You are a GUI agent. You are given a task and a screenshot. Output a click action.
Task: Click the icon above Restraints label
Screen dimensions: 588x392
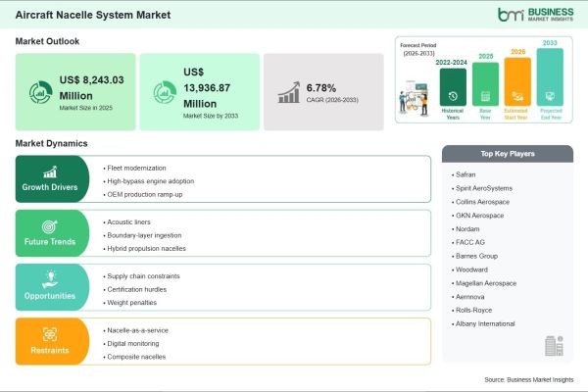click(x=50, y=334)
